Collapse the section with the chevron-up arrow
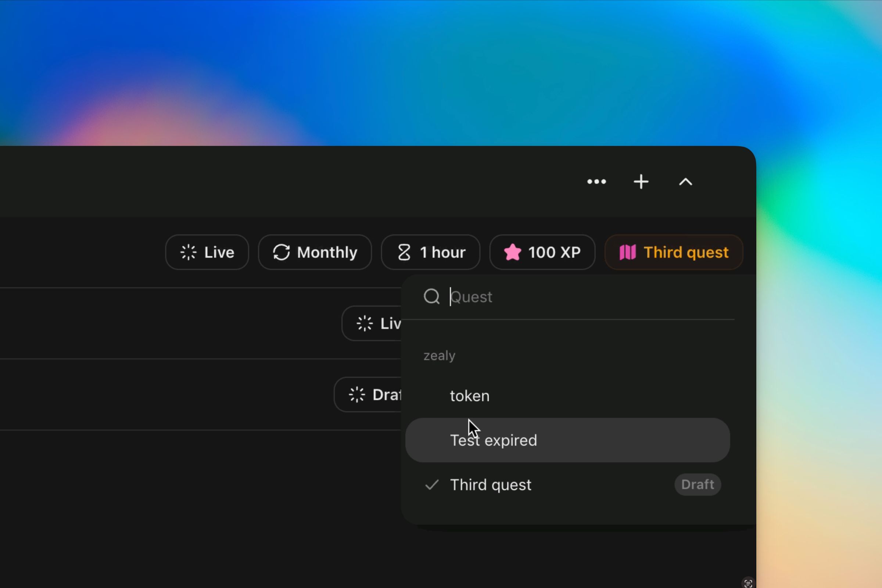 point(685,182)
